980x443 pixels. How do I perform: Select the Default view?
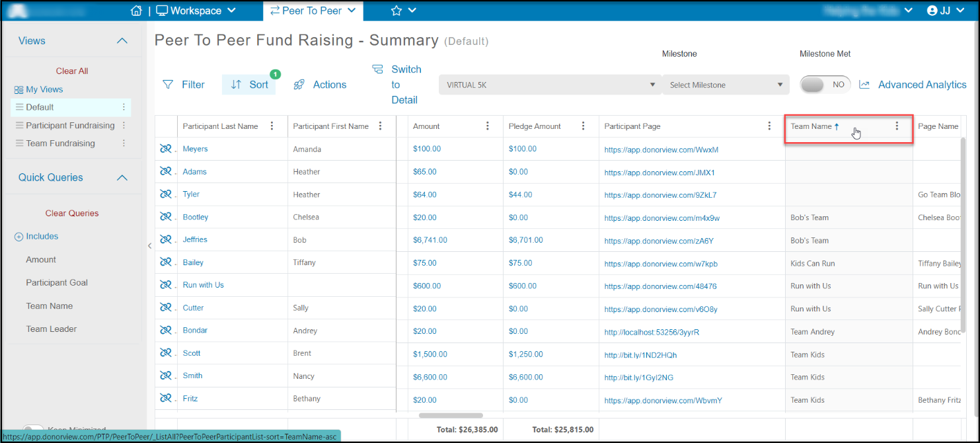(x=40, y=107)
